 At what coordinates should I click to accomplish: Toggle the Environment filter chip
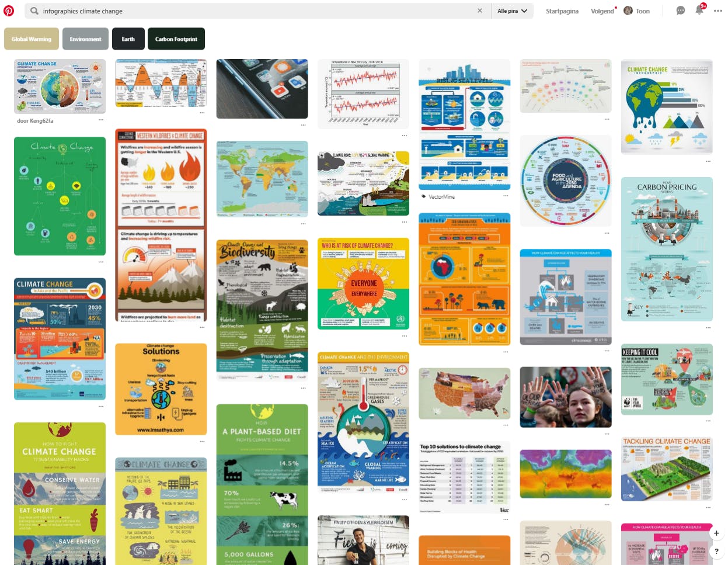[85, 39]
